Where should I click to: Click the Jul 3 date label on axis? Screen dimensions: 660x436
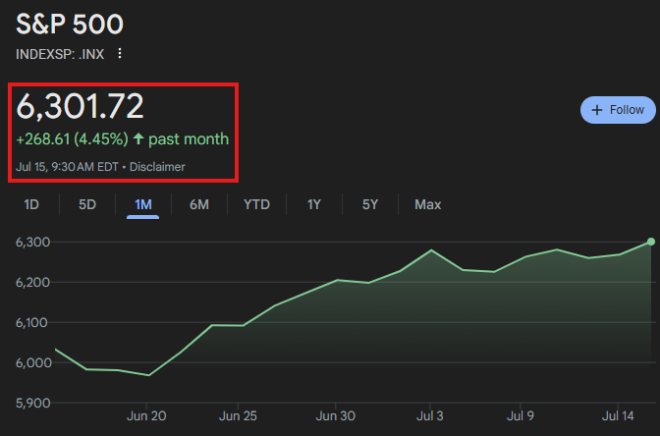tap(430, 416)
